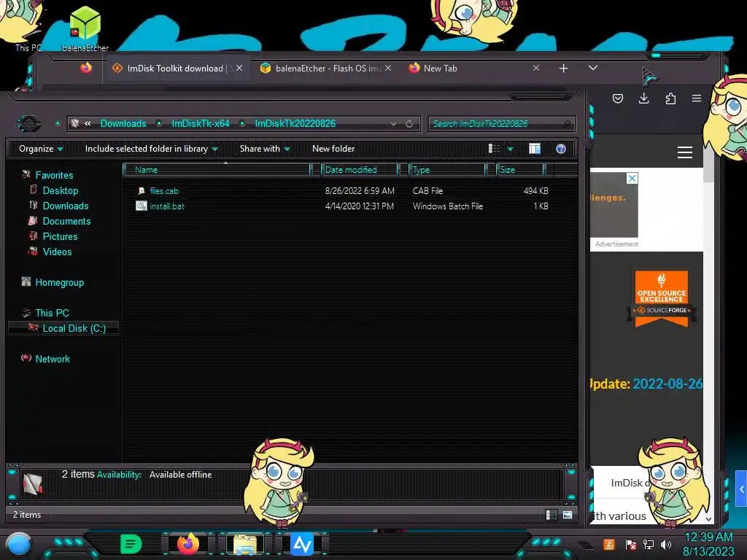Open a new Firefox tab
The image size is (747, 560).
coord(564,69)
